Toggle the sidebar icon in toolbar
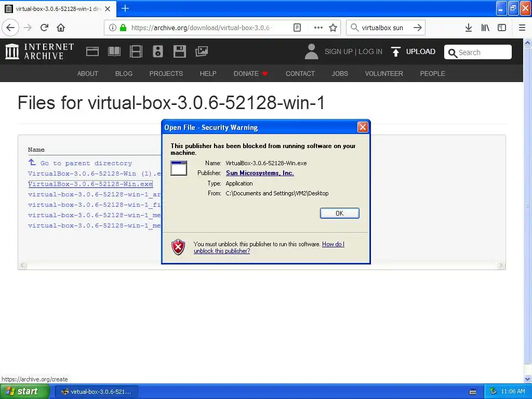 point(502,28)
